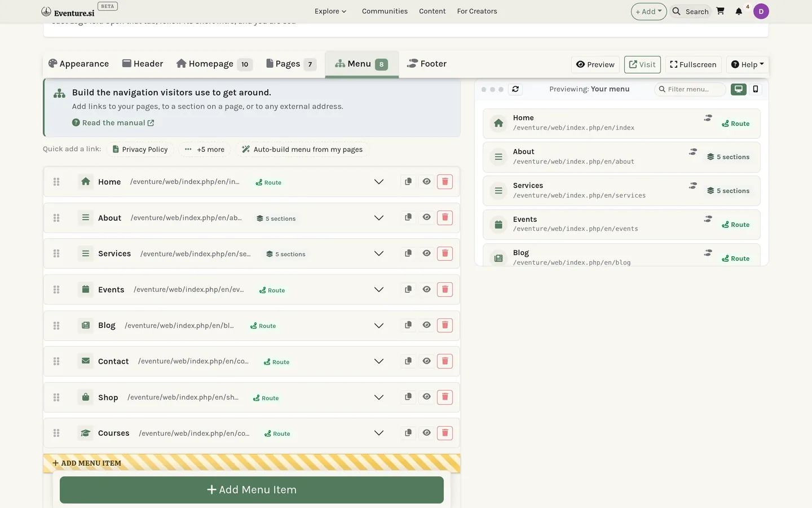Delete the Courses menu item
The height and width of the screenshot is (508, 812).
(445, 433)
